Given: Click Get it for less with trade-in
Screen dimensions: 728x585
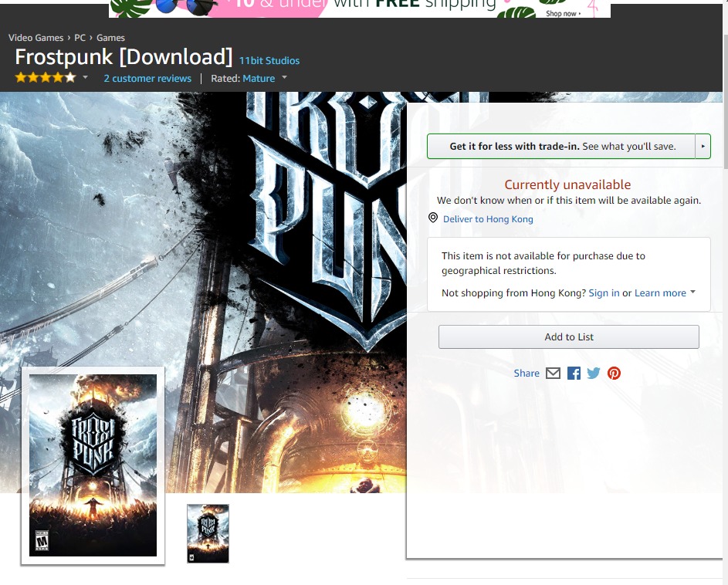Looking at the screenshot, I should (561, 146).
